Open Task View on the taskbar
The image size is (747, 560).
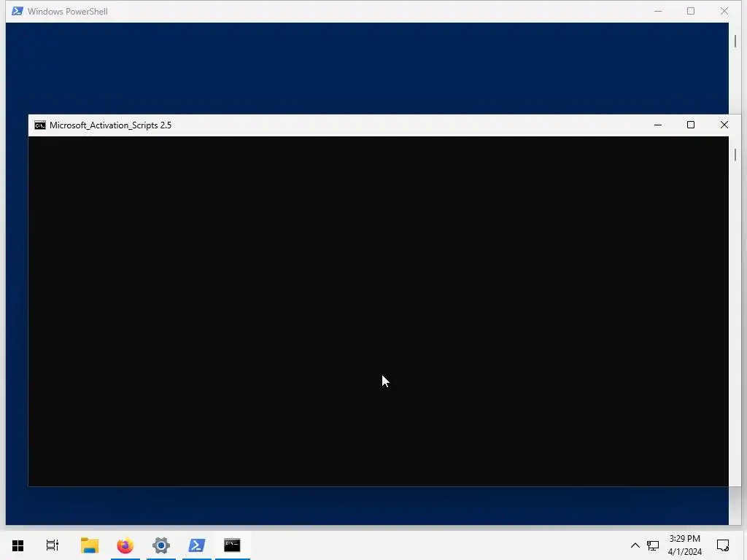click(x=53, y=545)
